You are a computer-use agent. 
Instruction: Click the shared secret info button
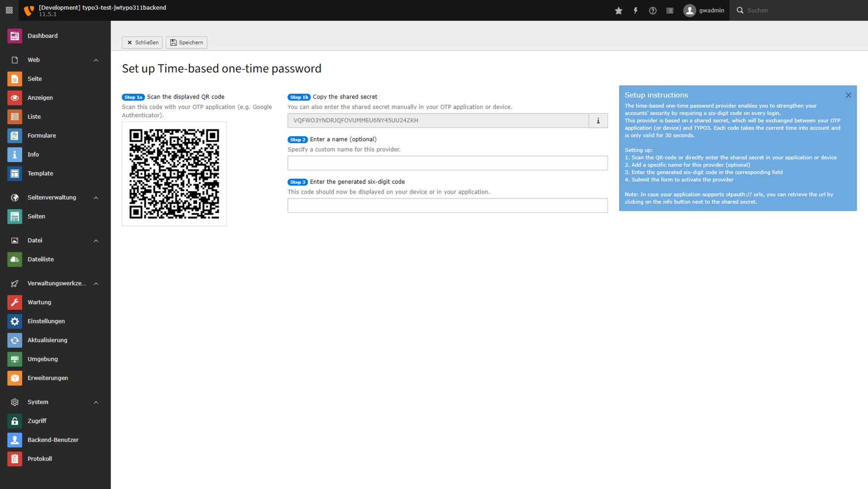(598, 120)
